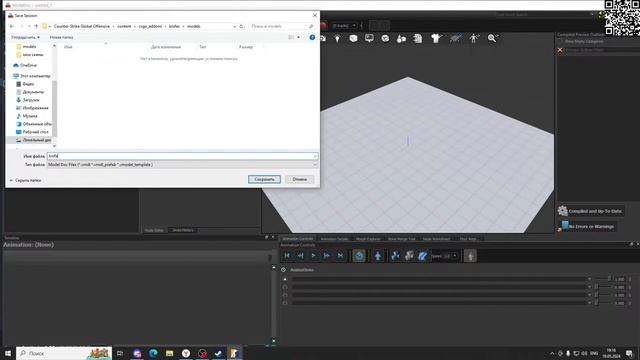Click the skeleton figure icon in viewport toolbar
Screen dimensions: 640x360
tap(474, 38)
